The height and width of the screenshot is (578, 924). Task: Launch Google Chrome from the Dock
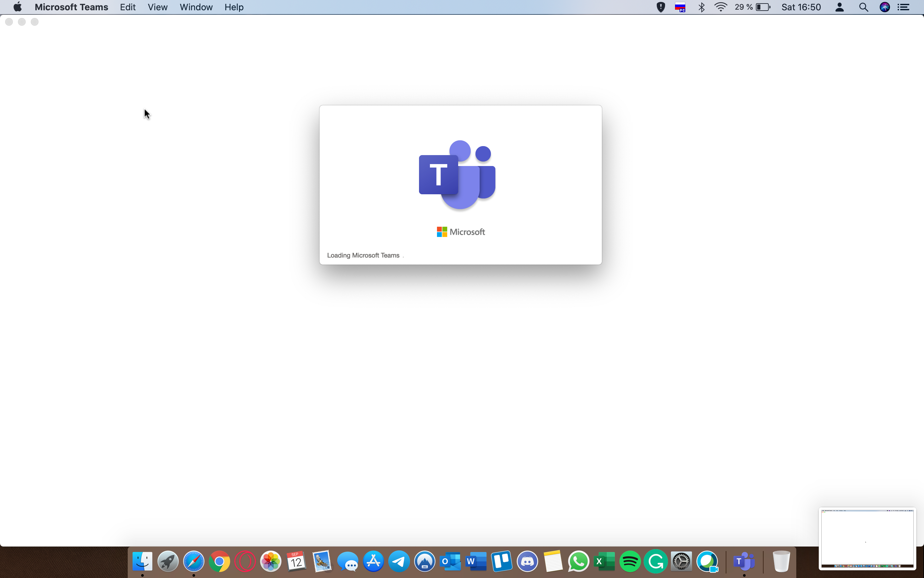pos(219,561)
